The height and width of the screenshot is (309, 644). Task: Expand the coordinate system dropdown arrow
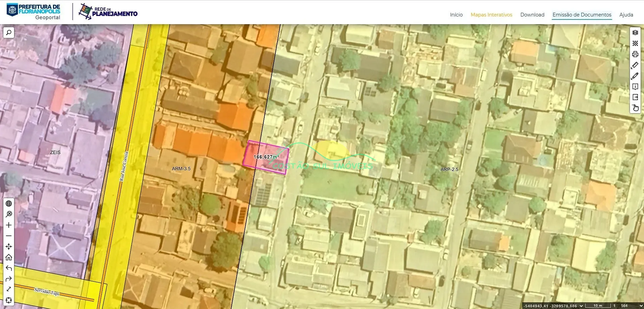click(x=581, y=306)
